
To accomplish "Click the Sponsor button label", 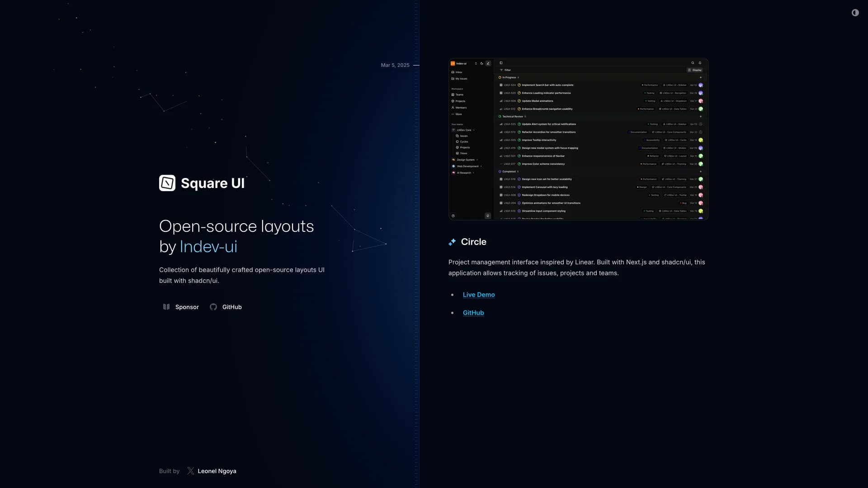I will click(x=187, y=307).
